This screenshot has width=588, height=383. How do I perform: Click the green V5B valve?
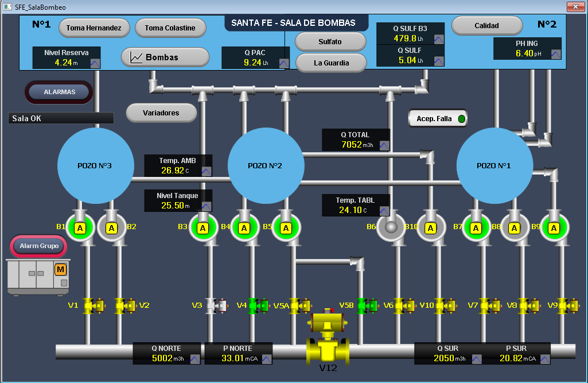[x=367, y=305]
